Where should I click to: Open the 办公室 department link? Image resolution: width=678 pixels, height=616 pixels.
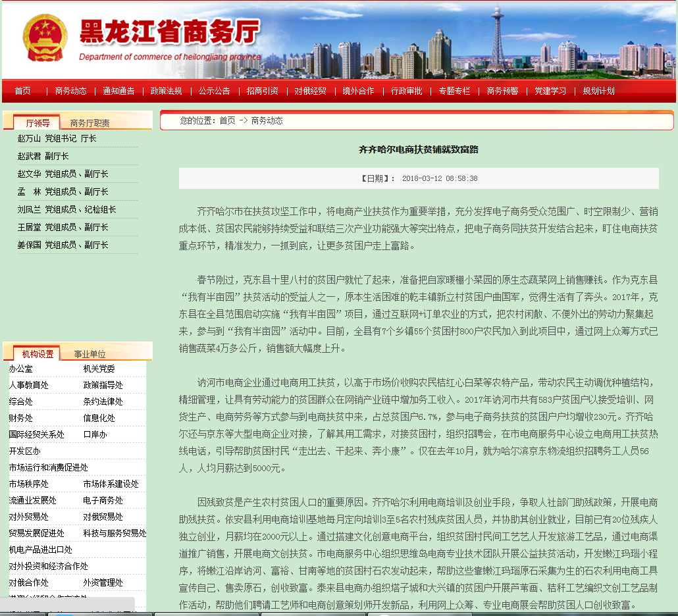(21, 369)
